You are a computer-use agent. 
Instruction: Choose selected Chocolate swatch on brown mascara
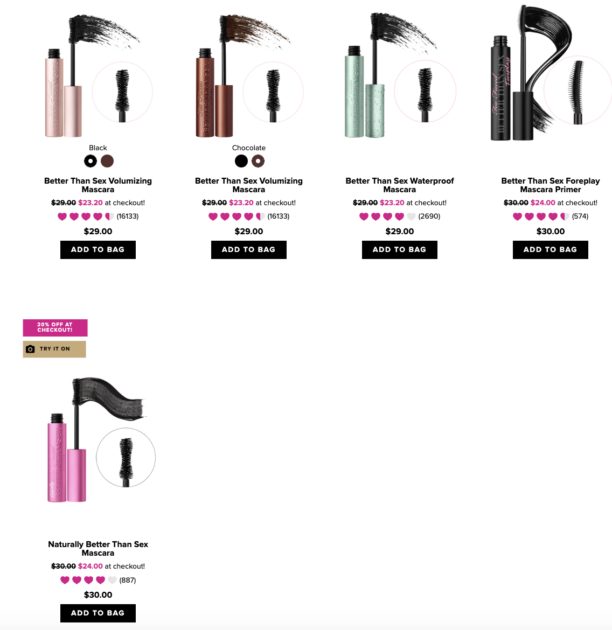(258, 161)
